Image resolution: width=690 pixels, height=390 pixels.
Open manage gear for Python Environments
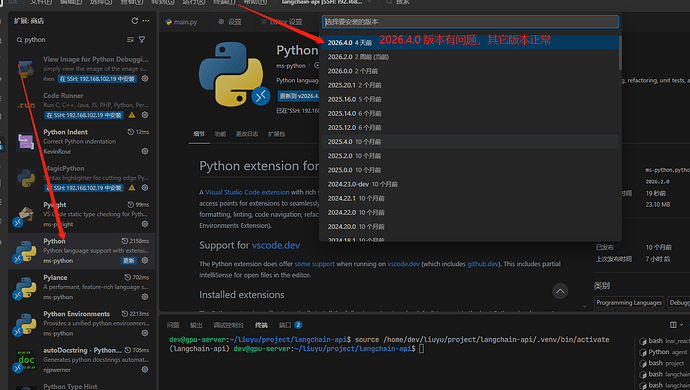(x=145, y=333)
